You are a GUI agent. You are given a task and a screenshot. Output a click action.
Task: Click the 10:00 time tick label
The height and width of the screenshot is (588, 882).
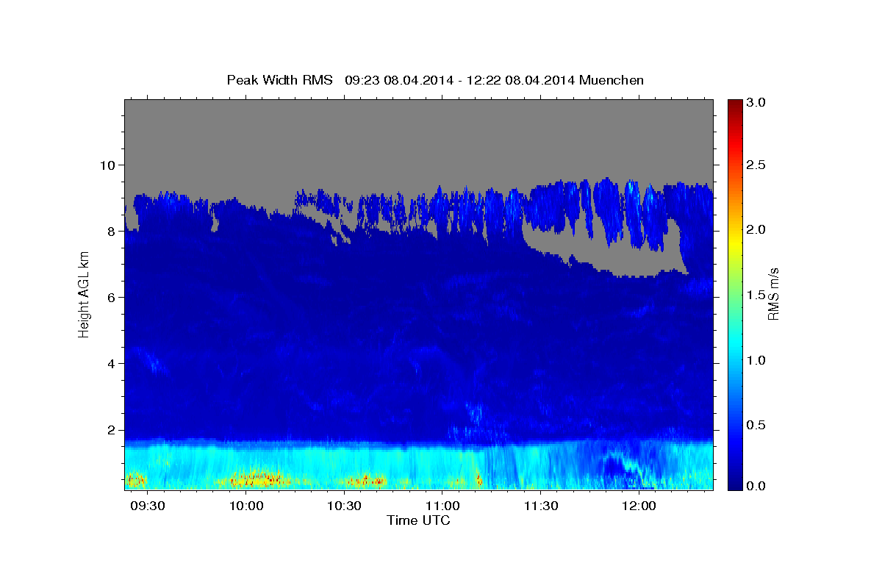pyautogui.click(x=246, y=506)
